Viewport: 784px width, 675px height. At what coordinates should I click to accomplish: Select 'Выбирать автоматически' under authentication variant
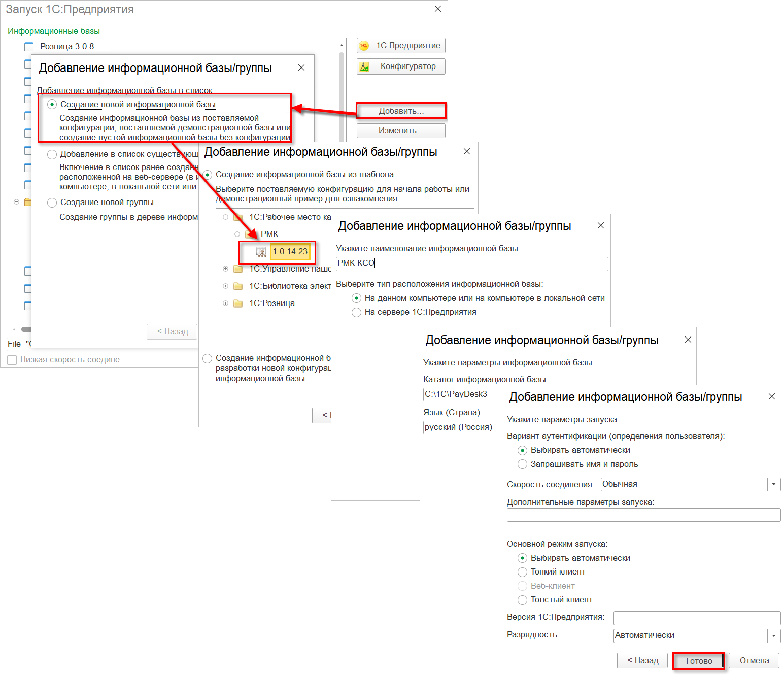pyautogui.click(x=522, y=450)
